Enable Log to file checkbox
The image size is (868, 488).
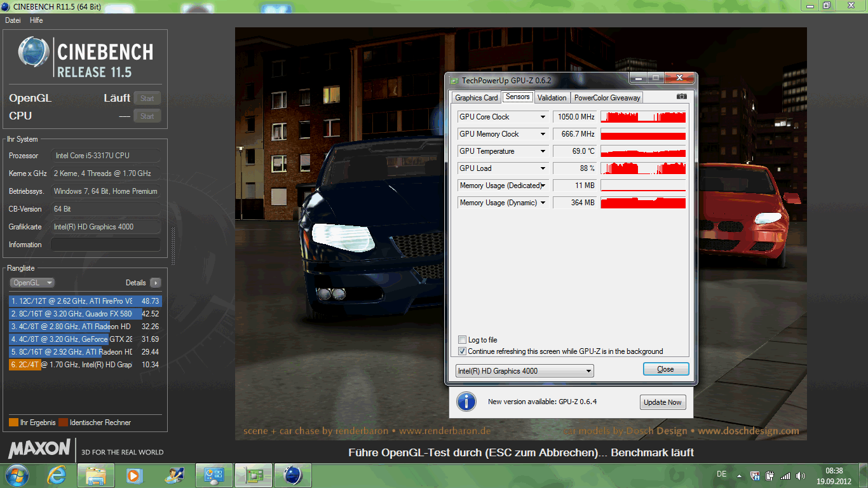(462, 340)
